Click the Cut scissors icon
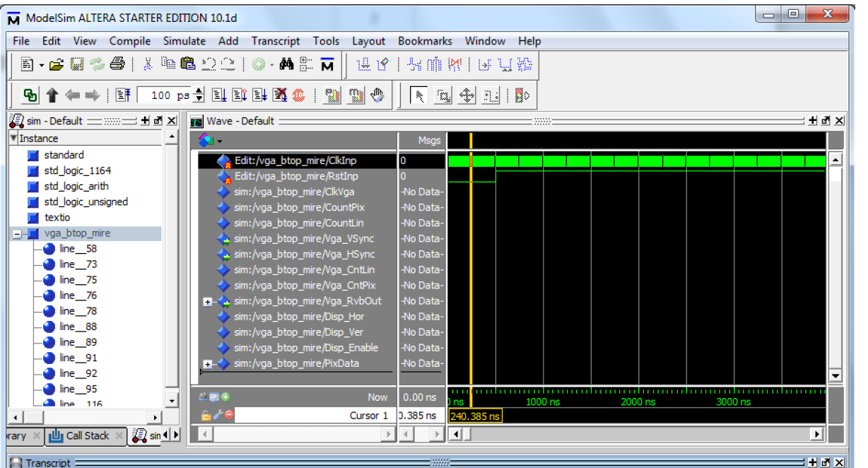Image resolution: width=868 pixels, height=468 pixels. [x=148, y=65]
